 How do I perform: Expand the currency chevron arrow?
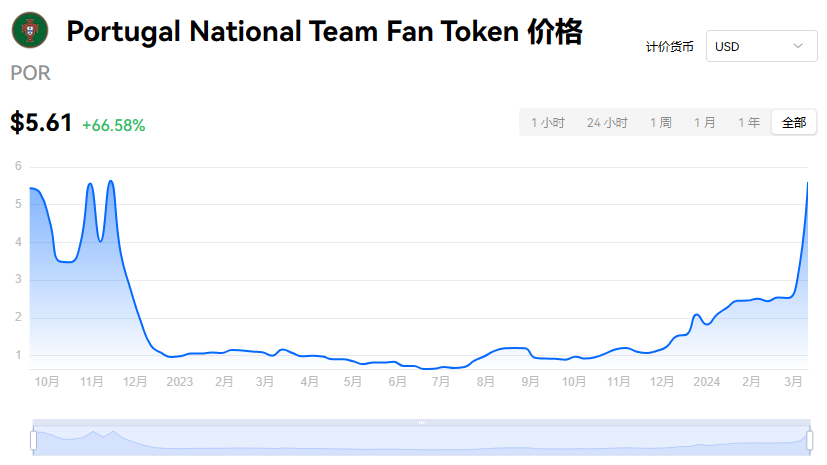(798, 46)
